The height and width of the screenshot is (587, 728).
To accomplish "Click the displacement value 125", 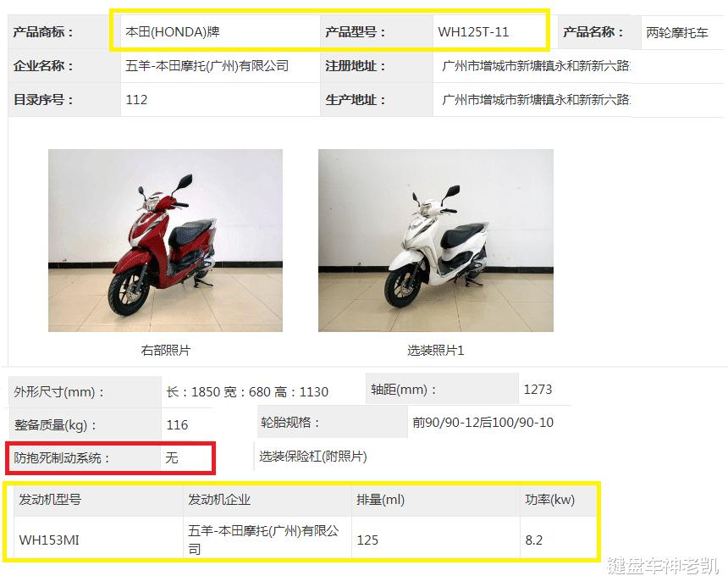I will tap(367, 540).
